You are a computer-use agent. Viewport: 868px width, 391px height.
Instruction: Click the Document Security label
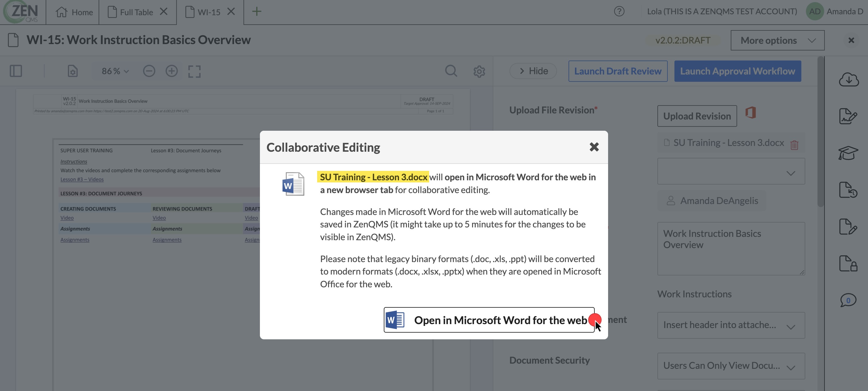point(549,360)
